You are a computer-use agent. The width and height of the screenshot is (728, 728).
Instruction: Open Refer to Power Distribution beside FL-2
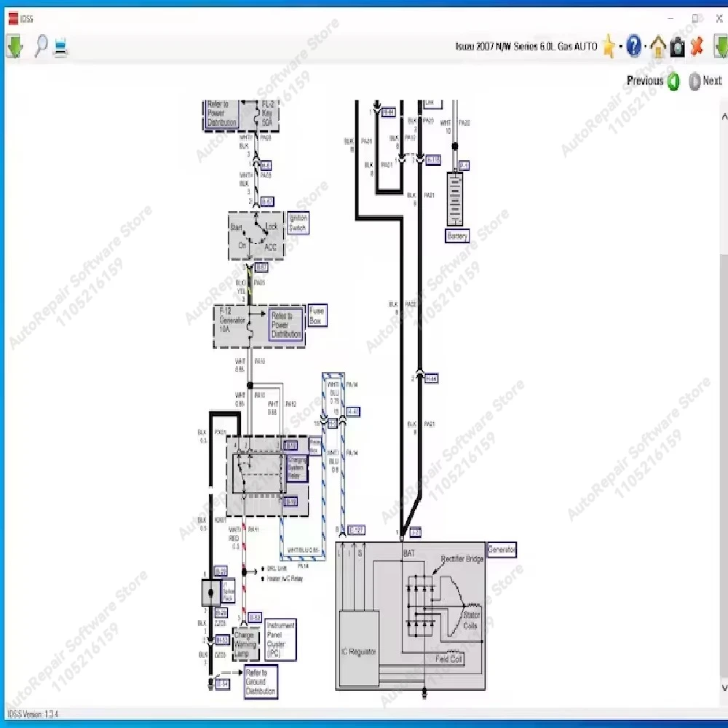tap(221, 114)
